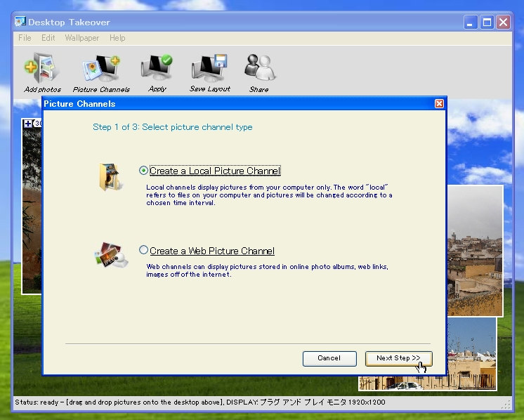The image size is (524, 420).
Task: Click the local channel folder icon
Action: (111, 177)
